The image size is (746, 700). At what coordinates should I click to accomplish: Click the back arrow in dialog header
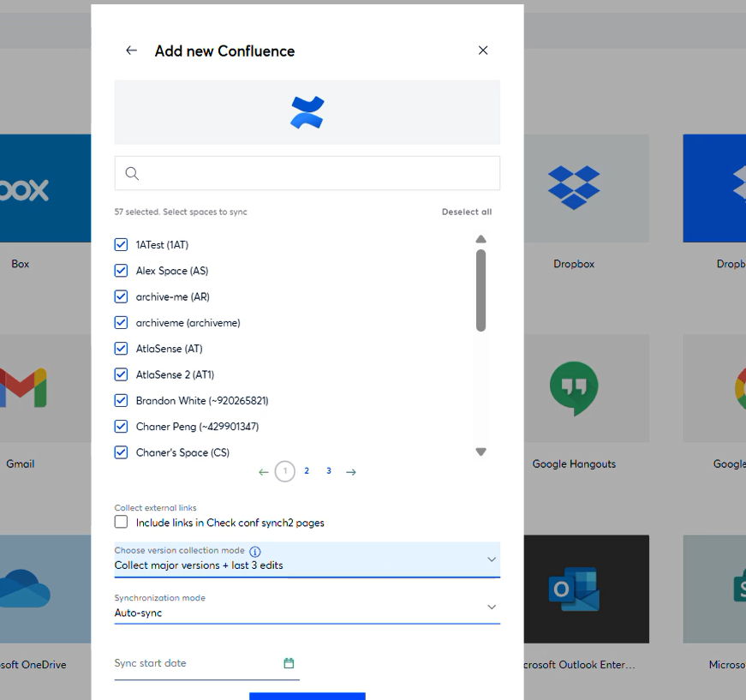[x=131, y=51]
